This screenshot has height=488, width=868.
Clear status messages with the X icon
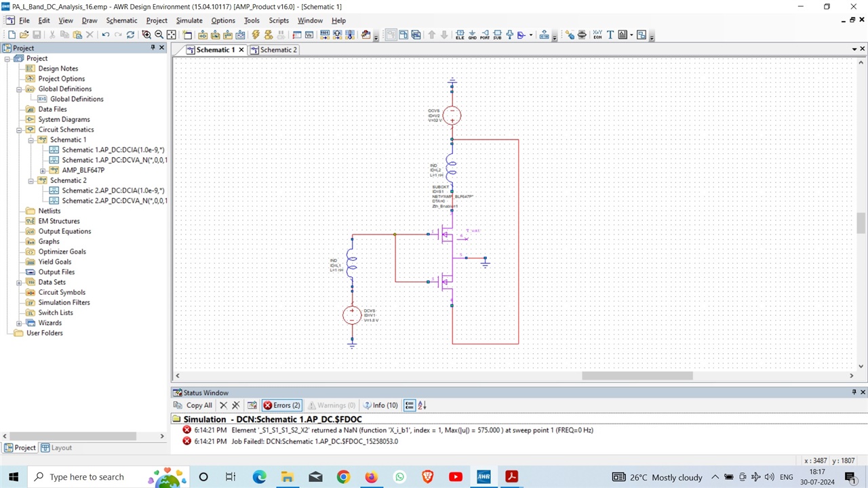[x=223, y=405]
